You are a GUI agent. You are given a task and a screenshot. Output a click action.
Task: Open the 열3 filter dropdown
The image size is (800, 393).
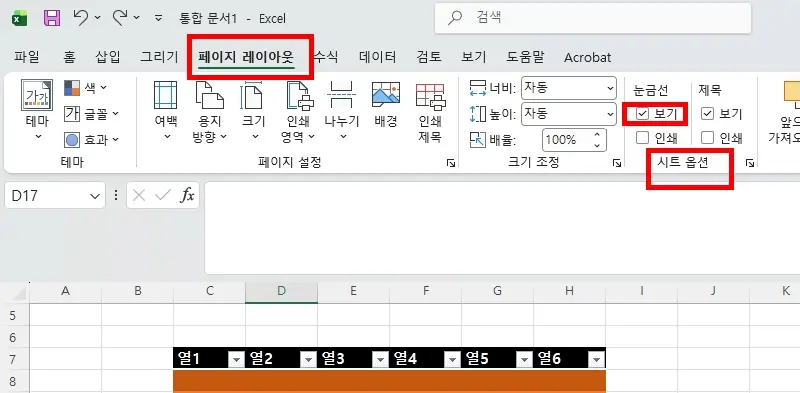[x=380, y=360]
